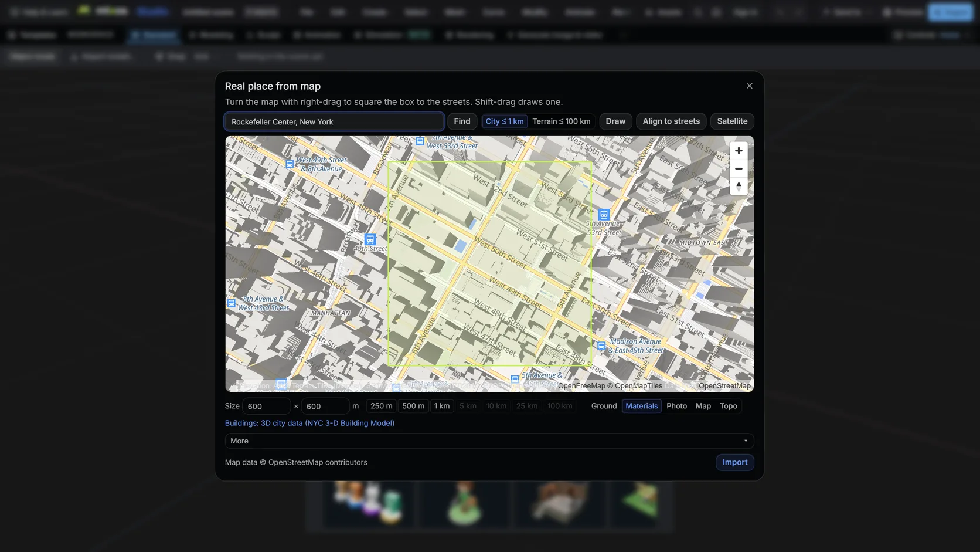Screen dimensions: 980x552
Task: Expand the More section
Action: click(x=489, y=441)
